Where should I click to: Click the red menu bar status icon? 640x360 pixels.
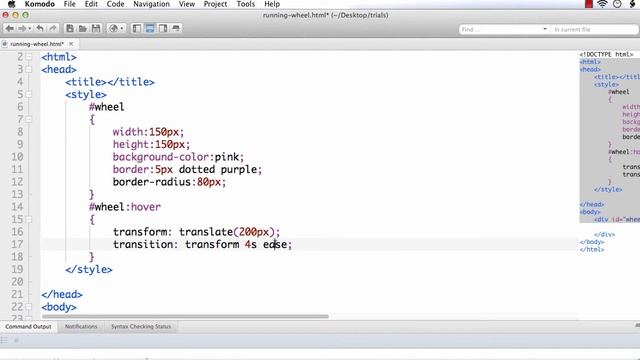coord(589,4)
